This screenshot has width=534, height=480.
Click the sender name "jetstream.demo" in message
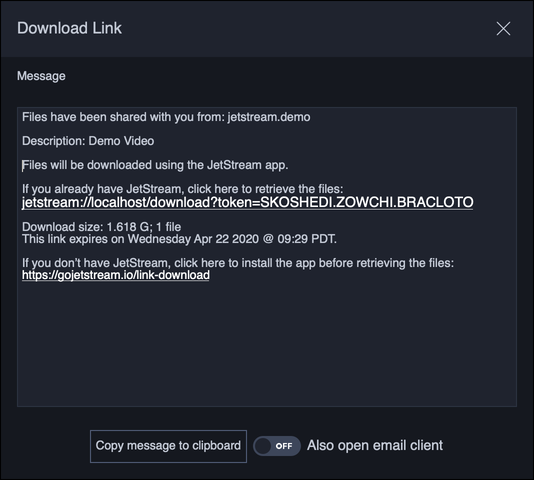(x=269, y=117)
